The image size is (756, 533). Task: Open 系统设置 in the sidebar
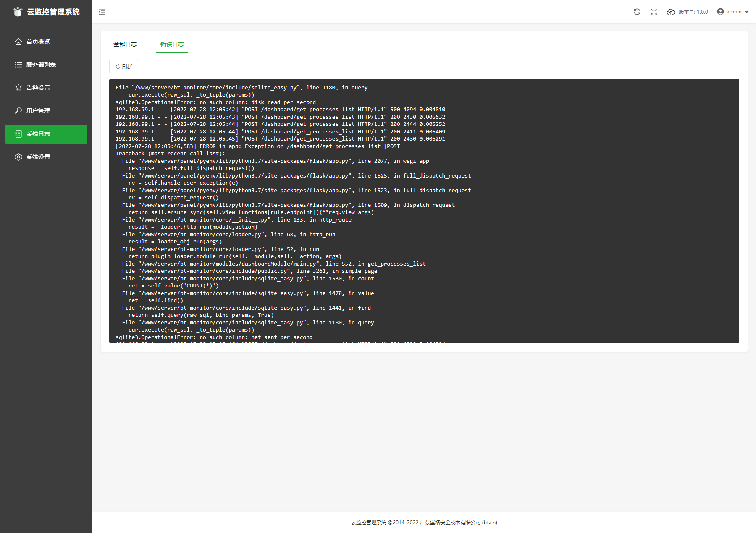point(46,157)
